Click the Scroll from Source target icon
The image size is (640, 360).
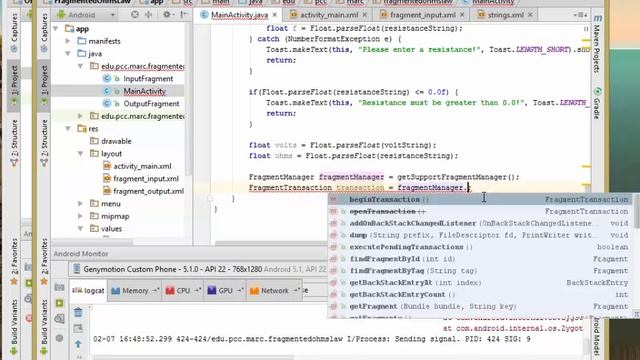[135, 15]
